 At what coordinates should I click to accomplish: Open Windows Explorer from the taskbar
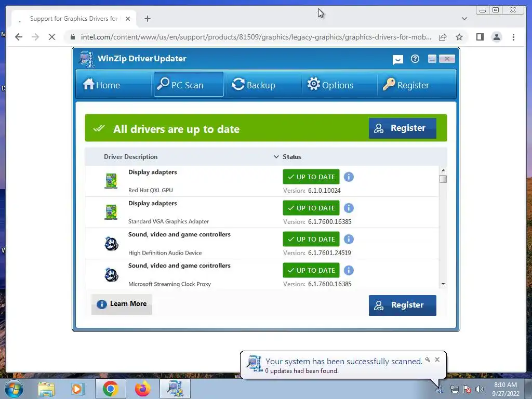pos(46,389)
